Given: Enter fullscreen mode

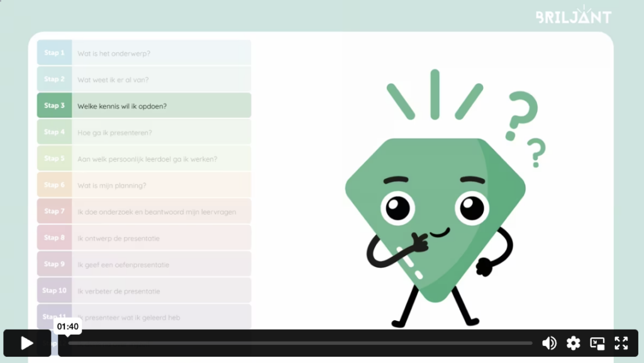Looking at the screenshot, I should 621,343.
